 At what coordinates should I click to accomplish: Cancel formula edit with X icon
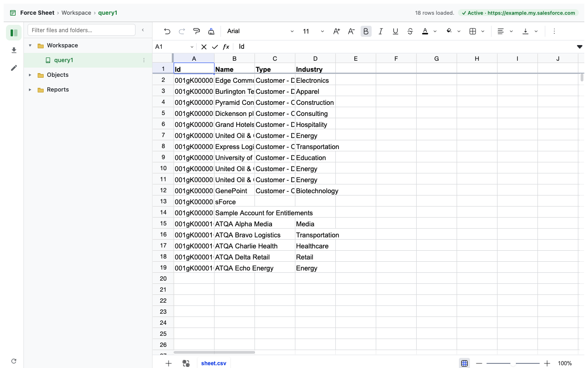point(204,47)
